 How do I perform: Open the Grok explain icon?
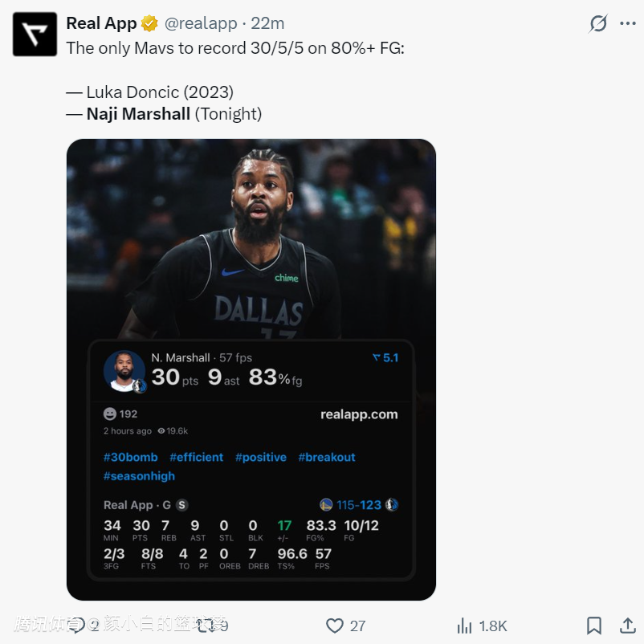point(598,23)
